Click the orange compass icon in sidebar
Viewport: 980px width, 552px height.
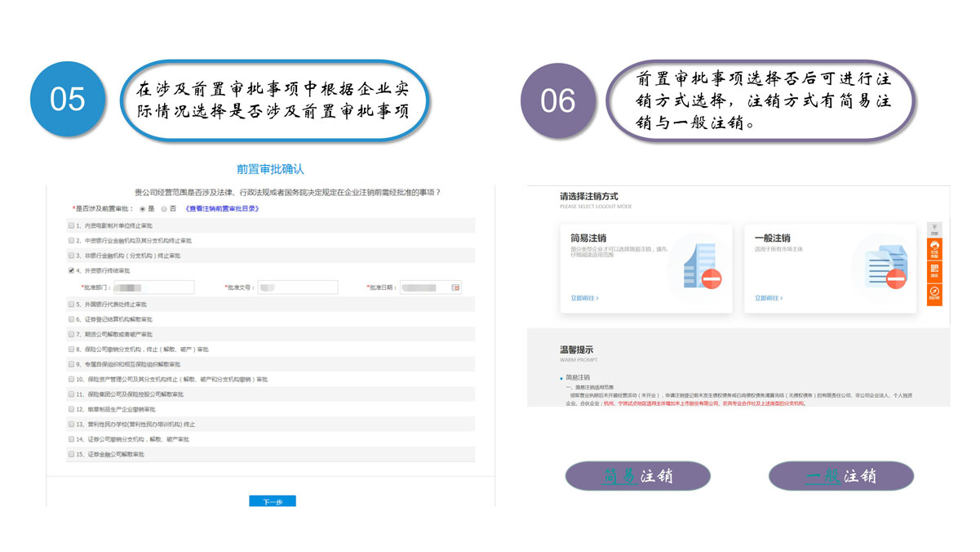click(x=934, y=293)
